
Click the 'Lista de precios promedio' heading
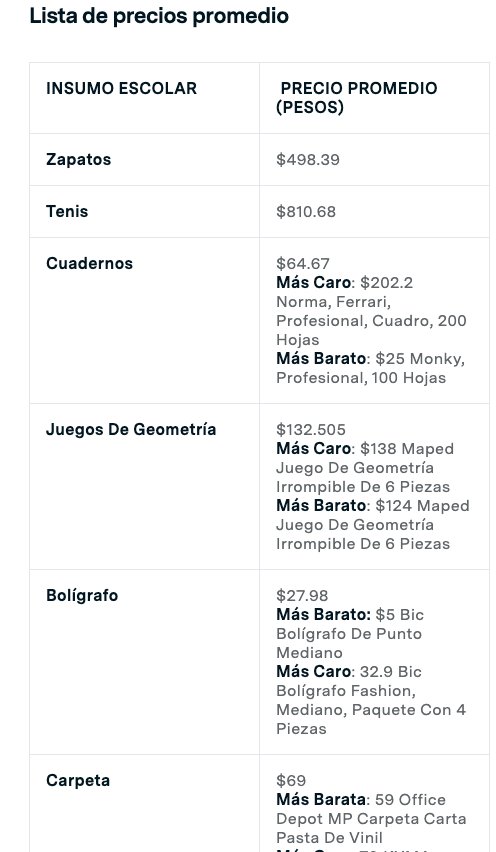pyautogui.click(x=159, y=16)
